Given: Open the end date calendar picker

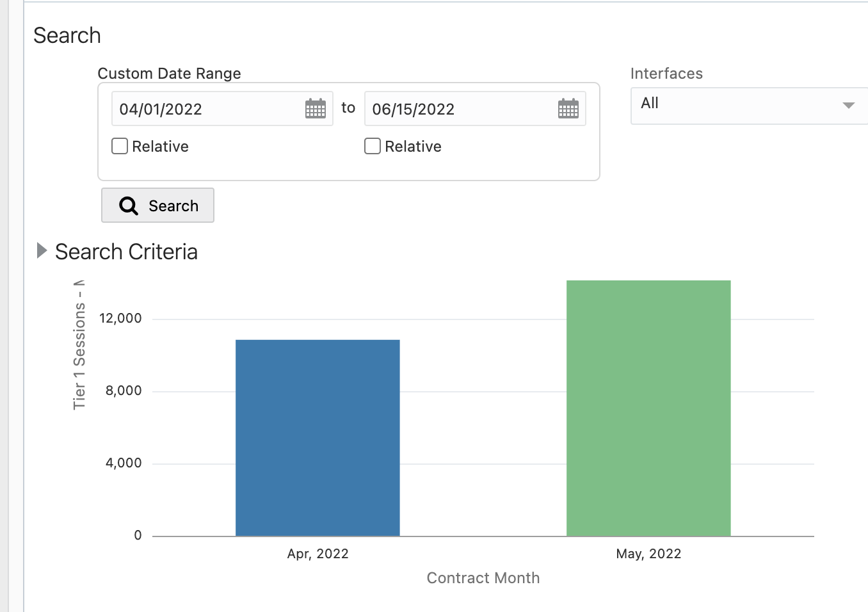Looking at the screenshot, I should tap(568, 109).
